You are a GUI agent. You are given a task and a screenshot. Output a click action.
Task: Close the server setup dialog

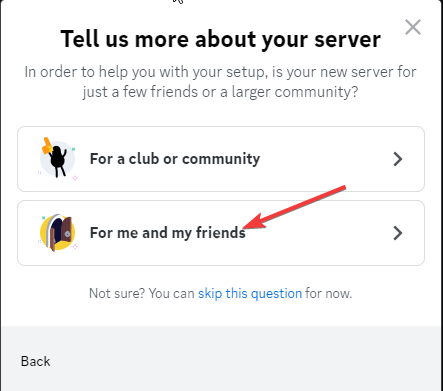tap(413, 27)
